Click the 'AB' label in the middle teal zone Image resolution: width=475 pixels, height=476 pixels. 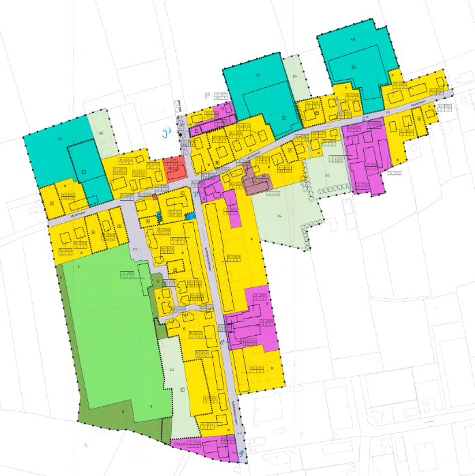click(x=258, y=75)
